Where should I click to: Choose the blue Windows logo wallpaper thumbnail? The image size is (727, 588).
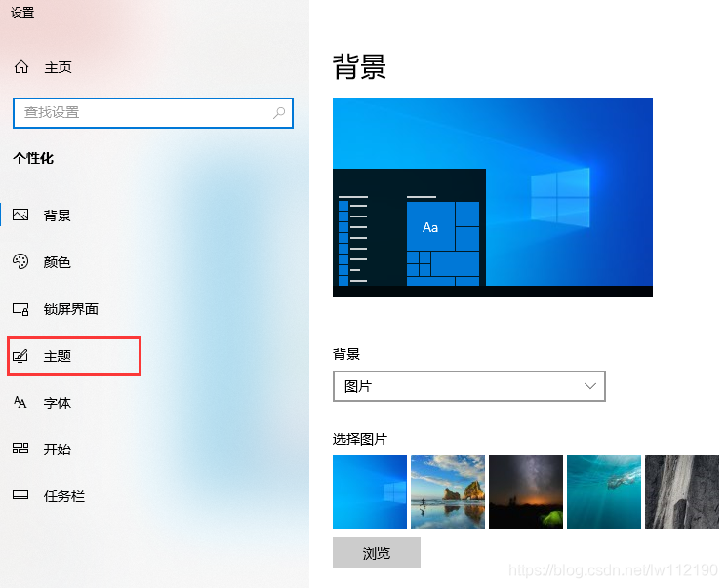click(370, 492)
